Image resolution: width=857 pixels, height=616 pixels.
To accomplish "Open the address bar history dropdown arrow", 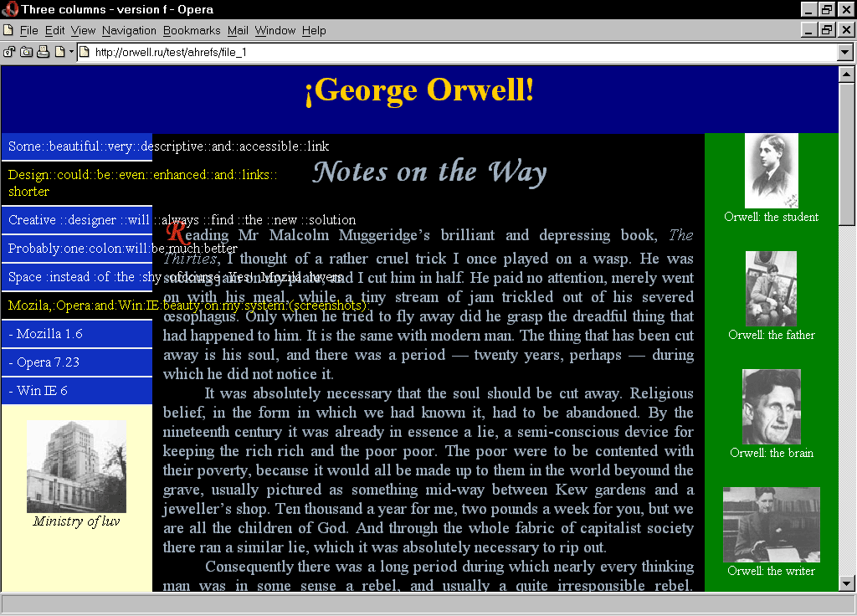I will pyautogui.click(x=845, y=53).
